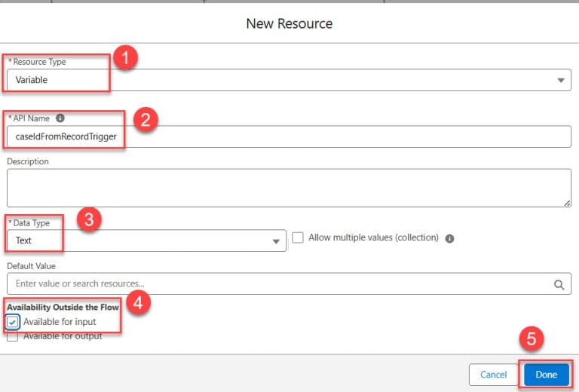Viewport: 579px width, 392px height.
Task: Click the Description field label
Action: click(28, 161)
